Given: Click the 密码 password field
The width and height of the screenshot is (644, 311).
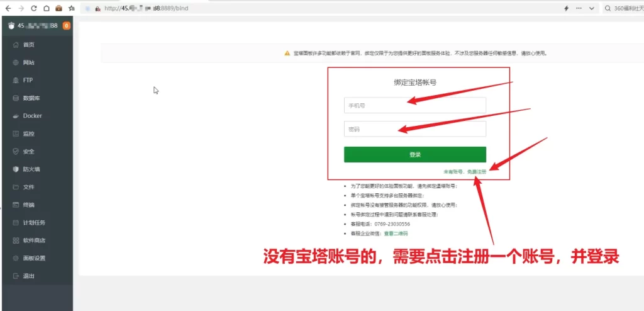Looking at the screenshot, I should click(x=415, y=129).
